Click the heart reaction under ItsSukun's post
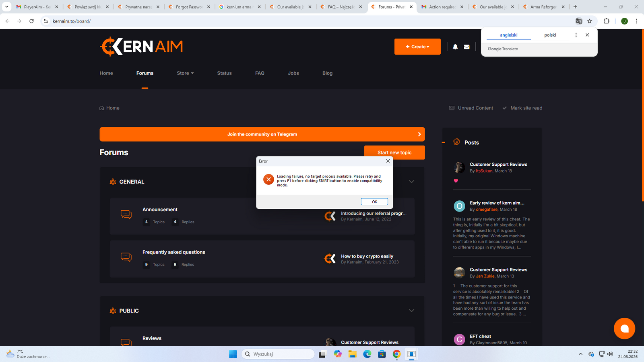The height and width of the screenshot is (362, 644). (456, 181)
